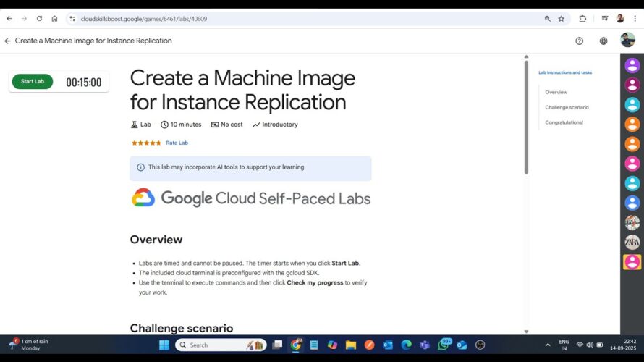This screenshot has height=362, width=644.
Task: Open the media controls icon in Chrome toolbar
Action: (605, 19)
